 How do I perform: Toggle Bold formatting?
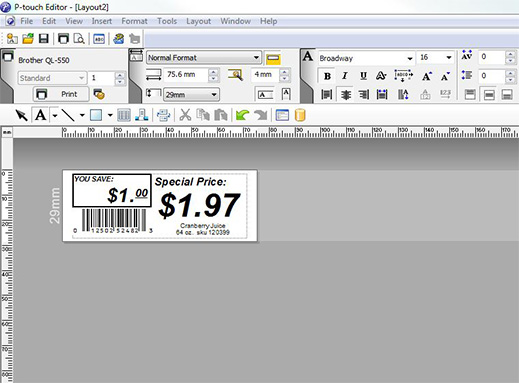(x=327, y=76)
